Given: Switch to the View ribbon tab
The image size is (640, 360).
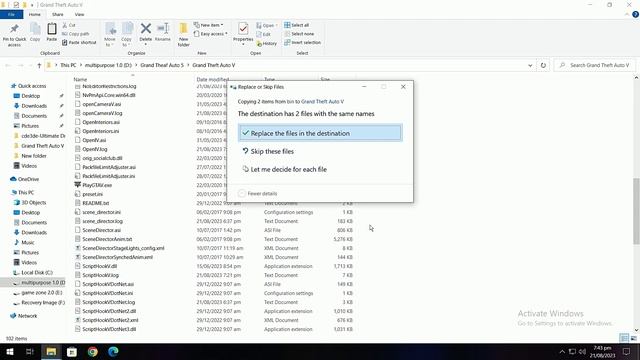Looking at the screenshot, I should (x=79, y=14).
